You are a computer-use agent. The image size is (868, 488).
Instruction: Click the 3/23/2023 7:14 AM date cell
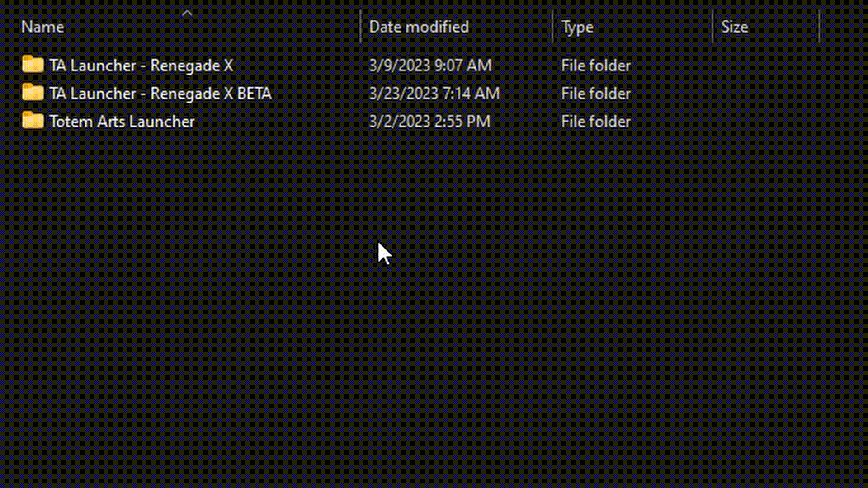(x=434, y=94)
